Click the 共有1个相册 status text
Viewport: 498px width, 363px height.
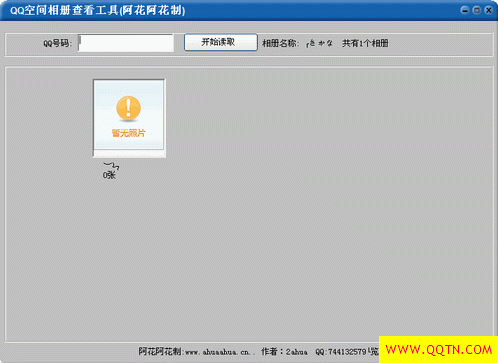pyautogui.click(x=365, y=43)
